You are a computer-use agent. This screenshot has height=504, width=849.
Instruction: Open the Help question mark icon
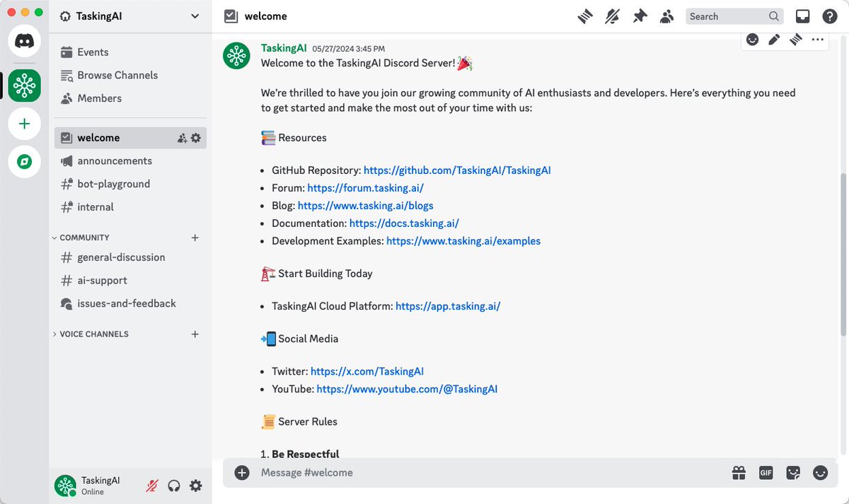829,16
